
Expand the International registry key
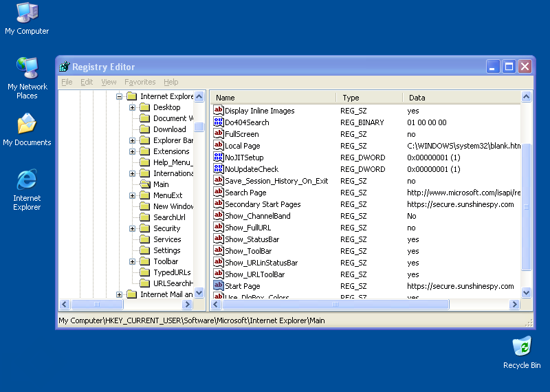coord(132,173)
